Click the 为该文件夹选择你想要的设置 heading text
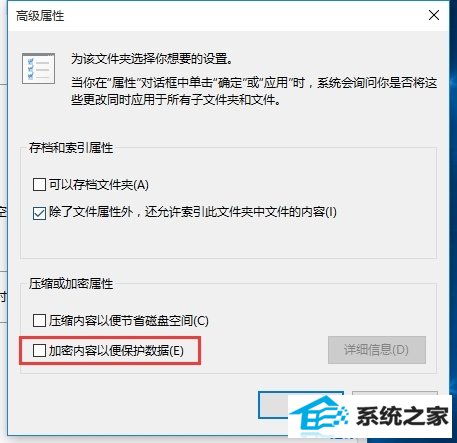 pyautogui.click(x=152, y=59)
